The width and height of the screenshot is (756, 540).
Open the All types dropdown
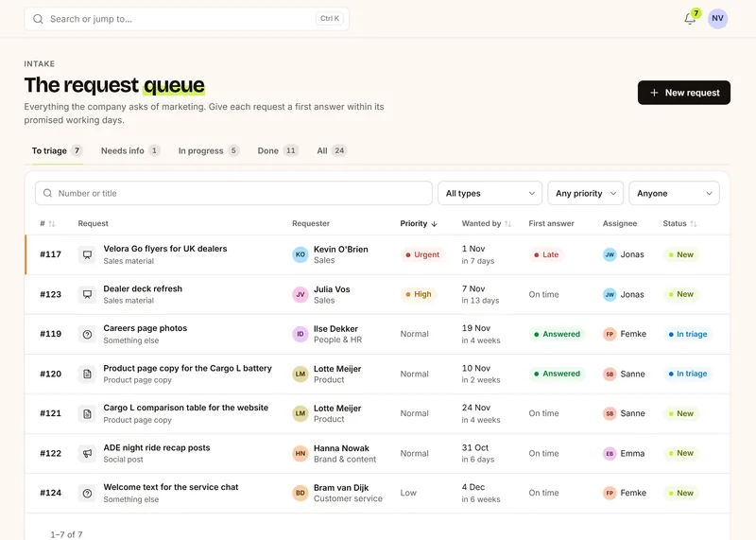coord(490,193)
